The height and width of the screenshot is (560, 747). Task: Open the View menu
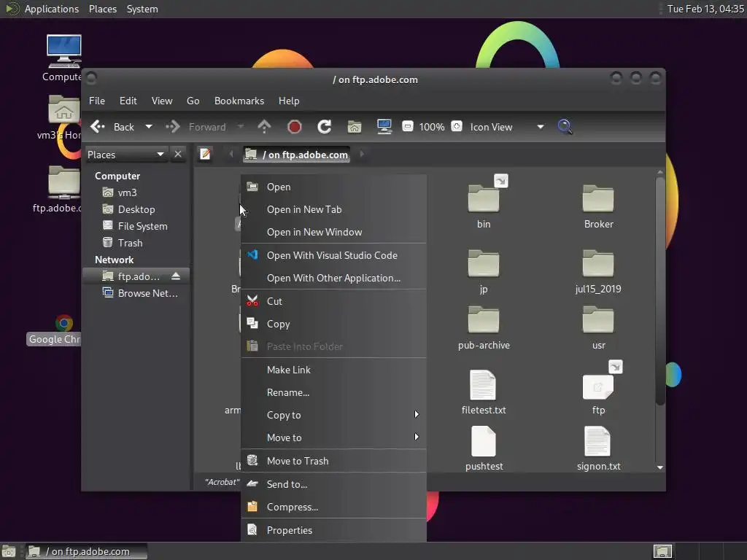pyautogui.click(x=162, y=101)
